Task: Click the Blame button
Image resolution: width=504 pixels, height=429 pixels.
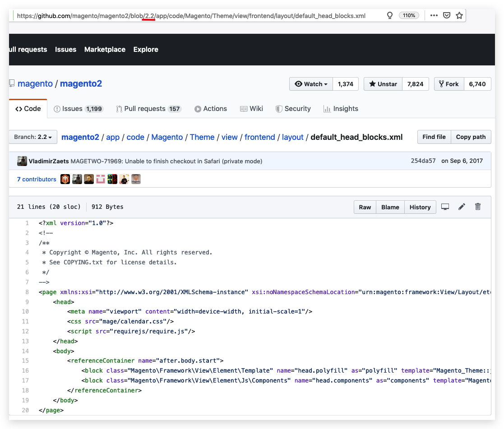Action: tap(390, 207)
